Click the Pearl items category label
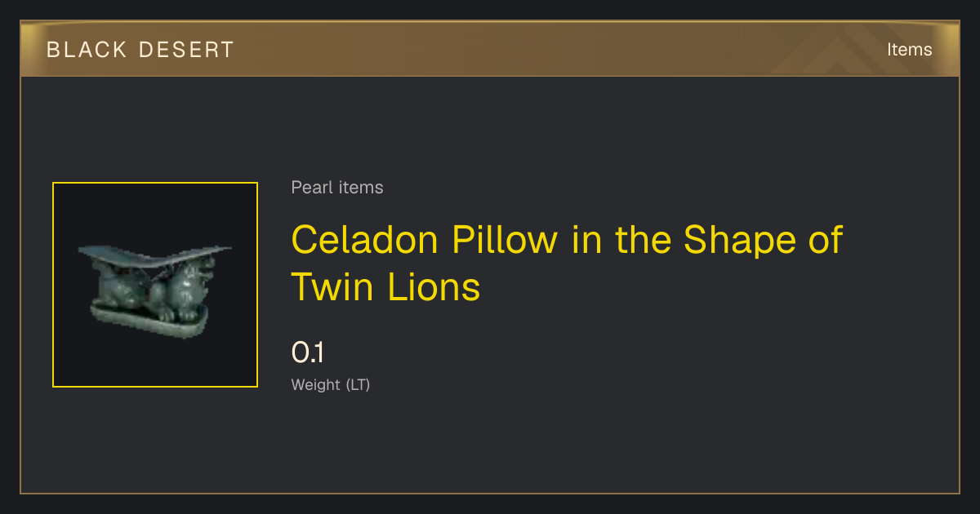The height and width of the screenshot is (514, 980). tap(337, 188)
